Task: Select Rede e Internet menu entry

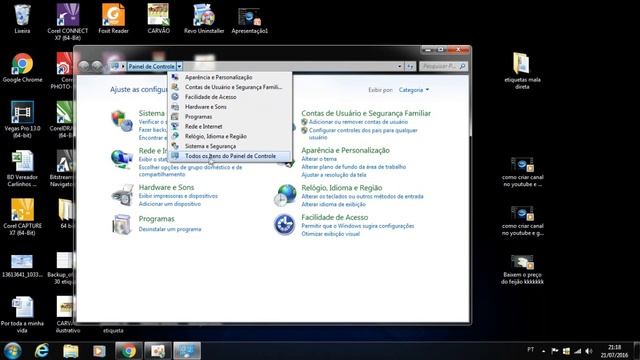Action: [230, 126]
